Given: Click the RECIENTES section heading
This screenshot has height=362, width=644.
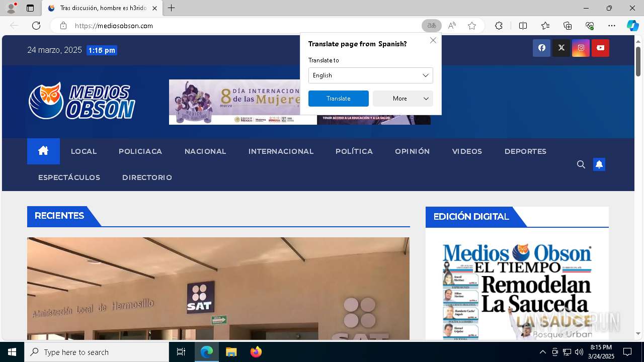Looking at the screenshot, I should [59, 216].
